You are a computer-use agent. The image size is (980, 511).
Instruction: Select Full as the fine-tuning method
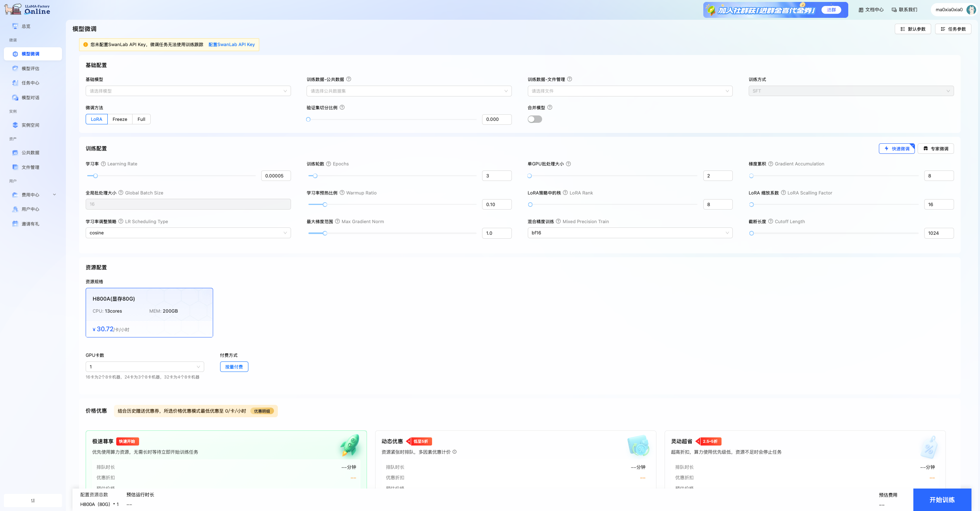[141, 119]
